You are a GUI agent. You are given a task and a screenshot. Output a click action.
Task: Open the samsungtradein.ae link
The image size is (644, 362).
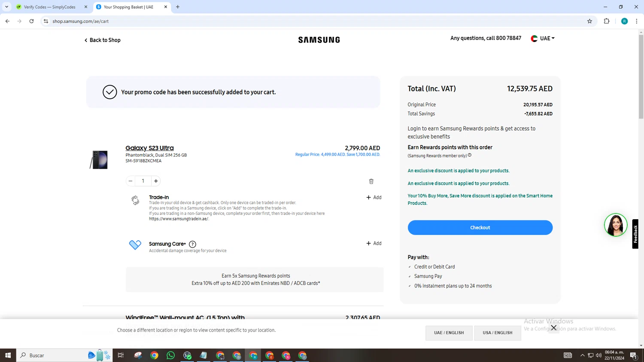[179, 219]
